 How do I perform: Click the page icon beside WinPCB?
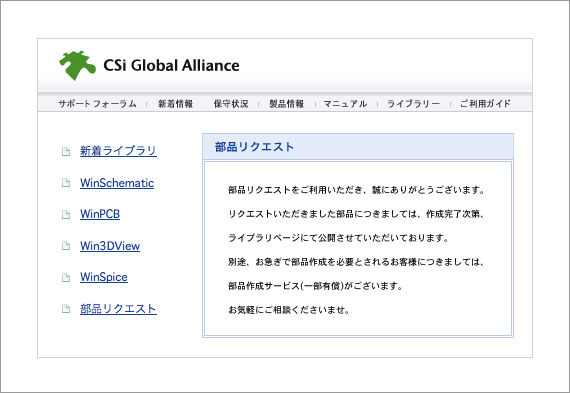click(66, 214)
